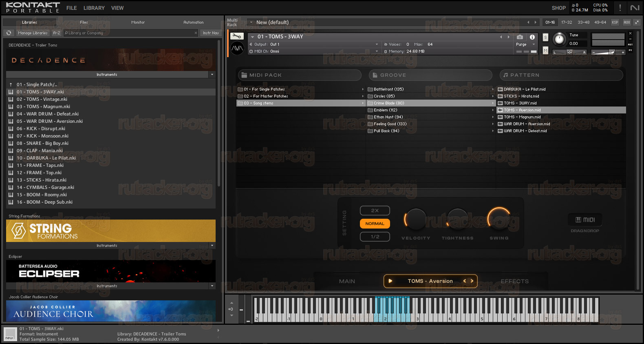This screenshot has height=344, width=644.
Task: Open the VIEW menu
Action: click(117, 8)
